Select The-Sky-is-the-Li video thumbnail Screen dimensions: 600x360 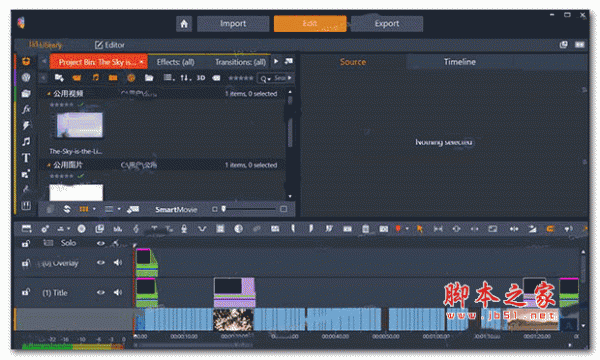tap(80, 125)
